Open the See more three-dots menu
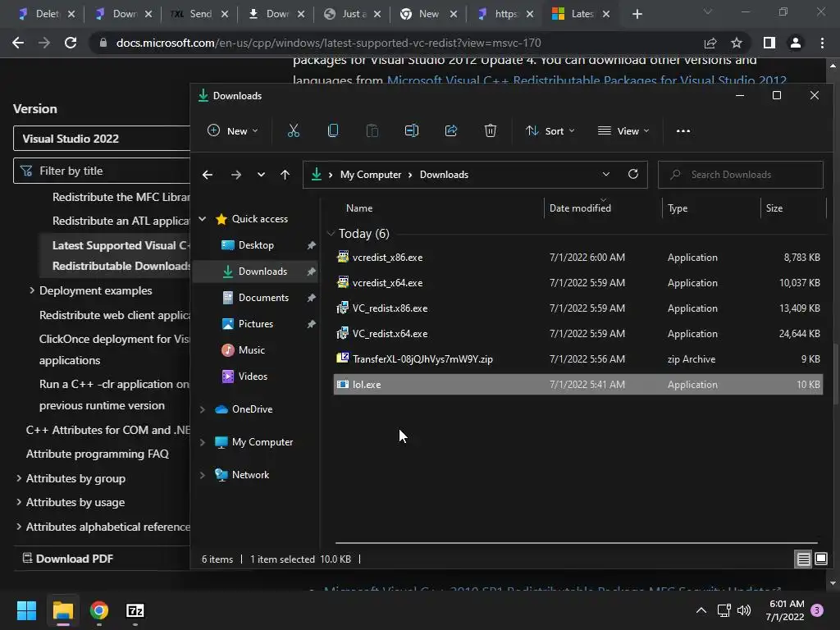Screen dimensions: 840x630 click(683, 130)
